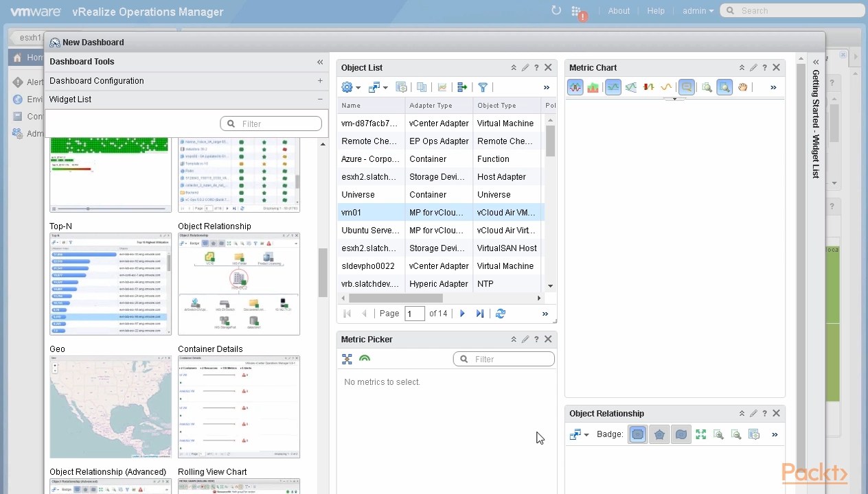Open help for Object List widget
868x494 pixels.
(536, 68)
